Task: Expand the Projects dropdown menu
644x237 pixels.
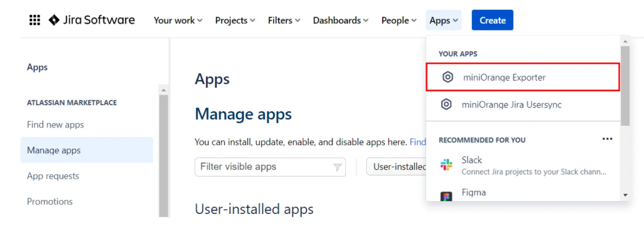Action: (x=235, y=20)
